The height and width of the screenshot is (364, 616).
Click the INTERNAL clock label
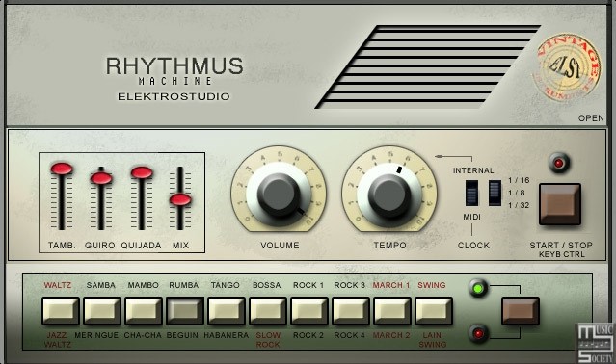(473, 170)
